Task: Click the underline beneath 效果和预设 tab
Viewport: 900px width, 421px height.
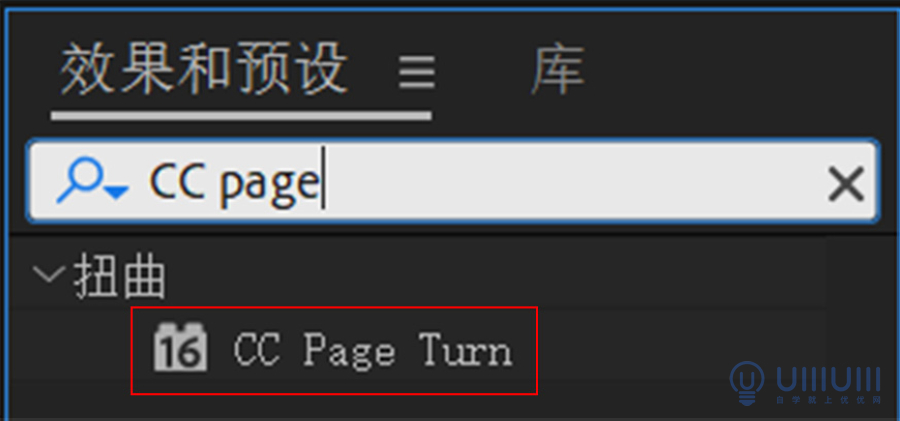Action: pyautogui.click(x=241, y=116)
